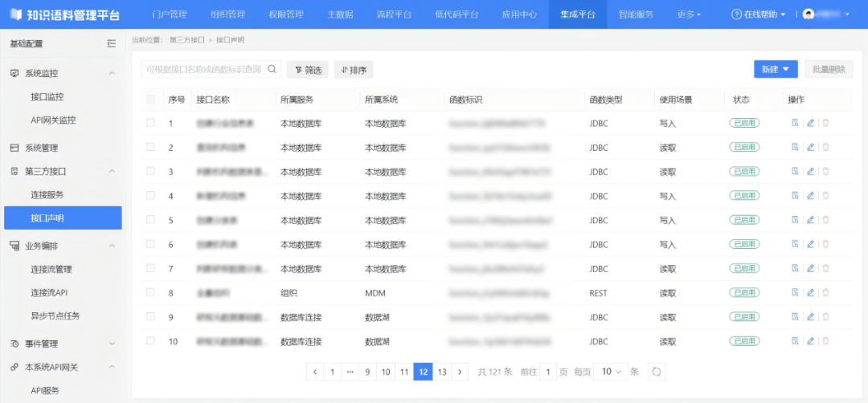This screenshot has width=868, height=403.
Task: Open the 更多 menu dropdown
Action: (x=689, y=14)
